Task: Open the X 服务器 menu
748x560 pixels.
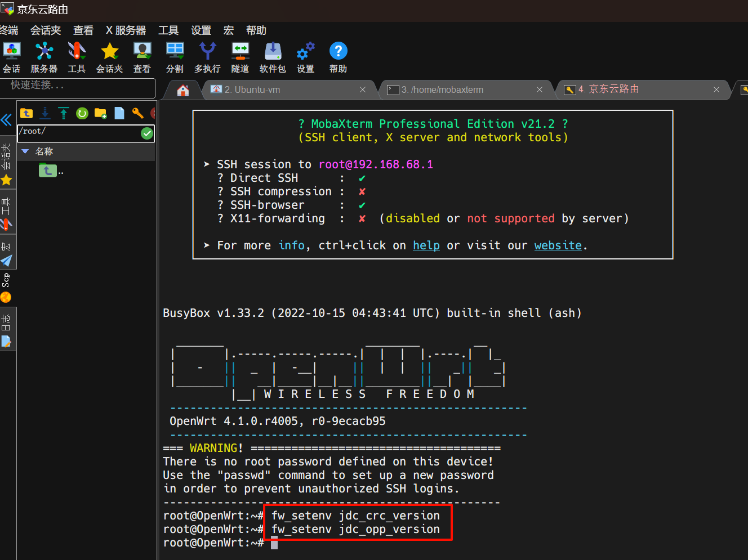Action: pos(126,30)
